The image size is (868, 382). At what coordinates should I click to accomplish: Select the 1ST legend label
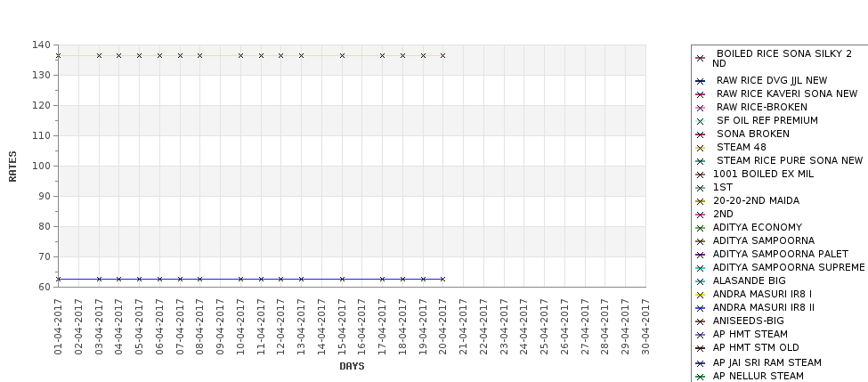click(722, 188)
